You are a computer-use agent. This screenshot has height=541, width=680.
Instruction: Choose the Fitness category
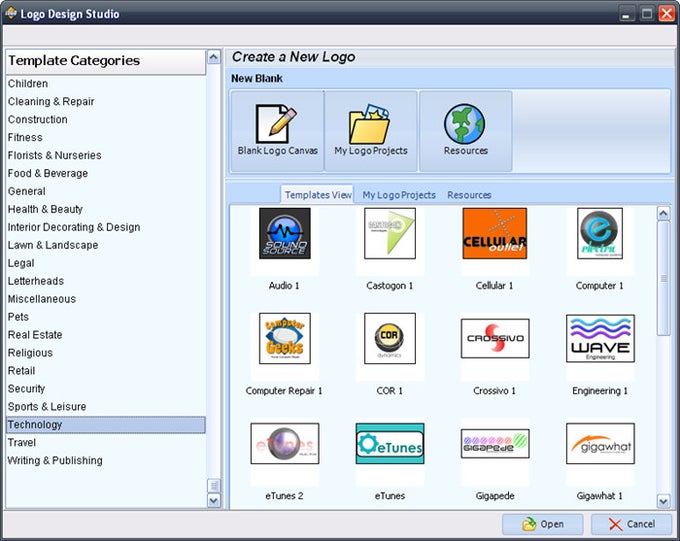(105, 138)
